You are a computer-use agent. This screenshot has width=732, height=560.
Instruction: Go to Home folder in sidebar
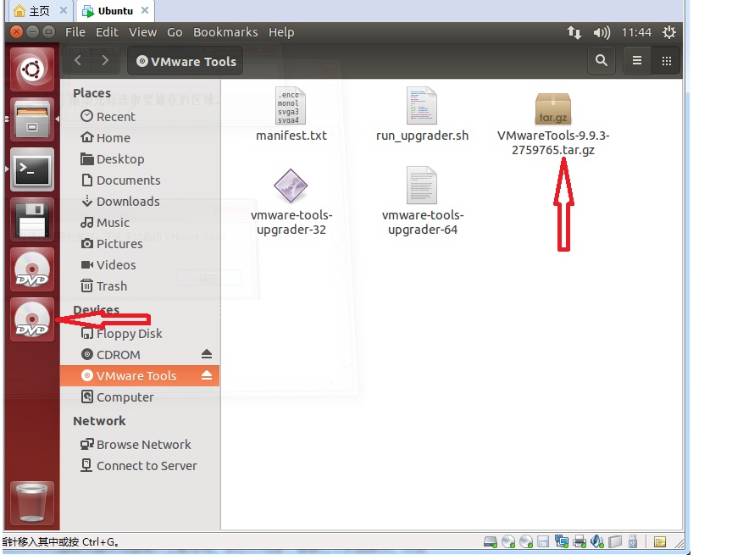(x=140, y=137)
